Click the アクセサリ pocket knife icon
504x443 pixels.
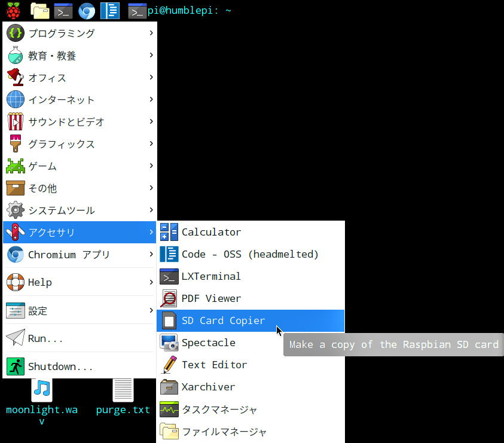click(16, 232)
